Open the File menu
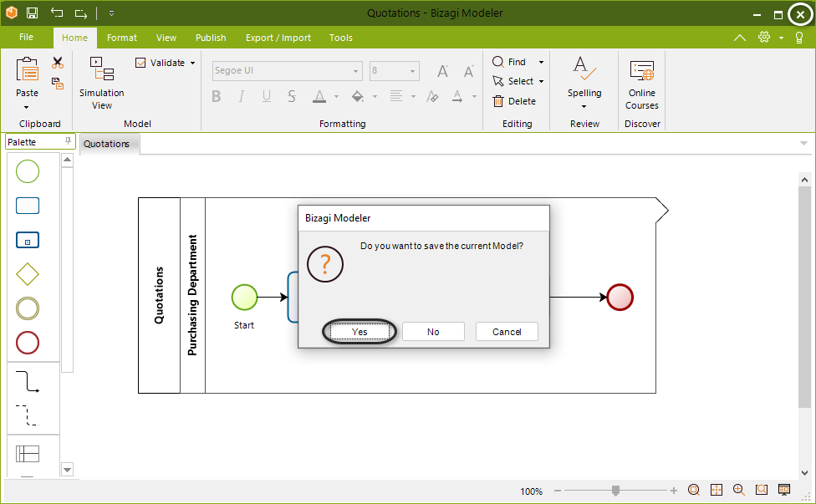816x504 pixels. click(x=26, y=37)
